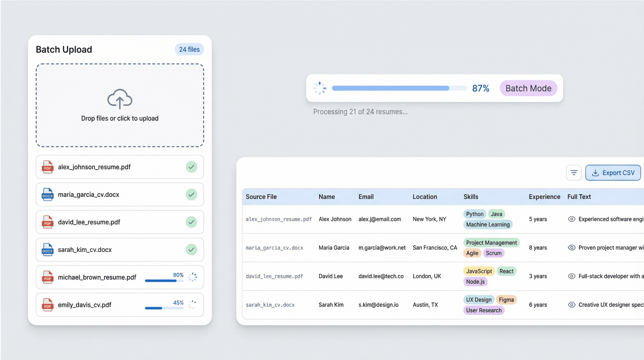The height and width of the screenshot is (360, 644).
Task: Show full text of Sarah Kim's entry
Action: 572,305
